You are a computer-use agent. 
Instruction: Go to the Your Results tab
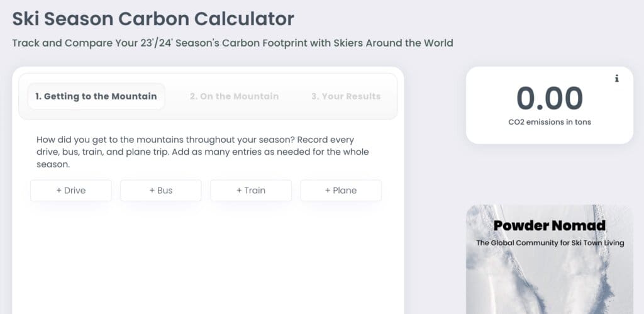[x=345, y=96]
